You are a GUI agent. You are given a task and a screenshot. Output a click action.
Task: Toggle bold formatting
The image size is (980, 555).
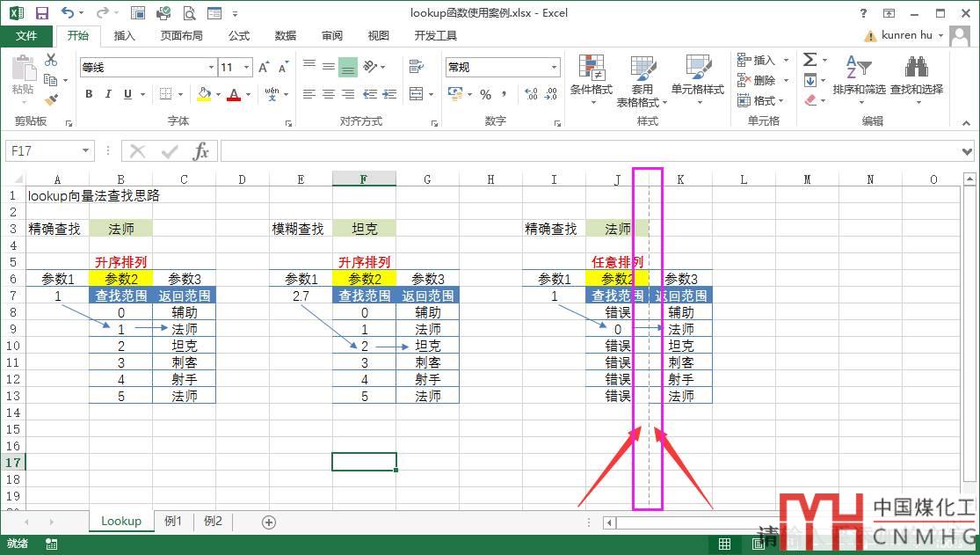pos(89,94)
